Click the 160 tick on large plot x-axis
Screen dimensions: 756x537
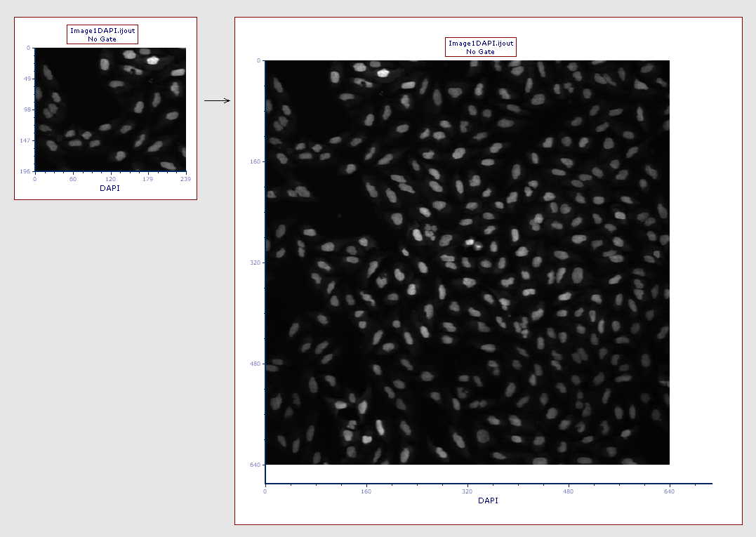(366, 491)
